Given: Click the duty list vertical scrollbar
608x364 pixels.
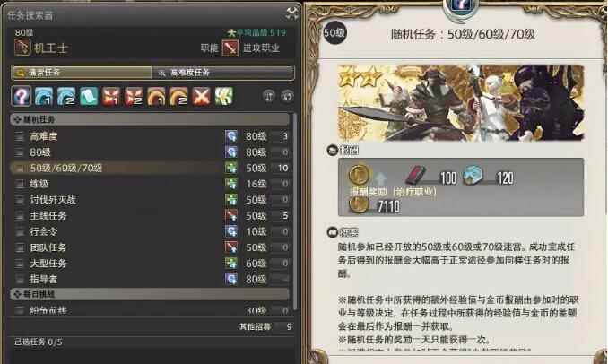Looking at the screenshot, I should (x=294, y=212).
